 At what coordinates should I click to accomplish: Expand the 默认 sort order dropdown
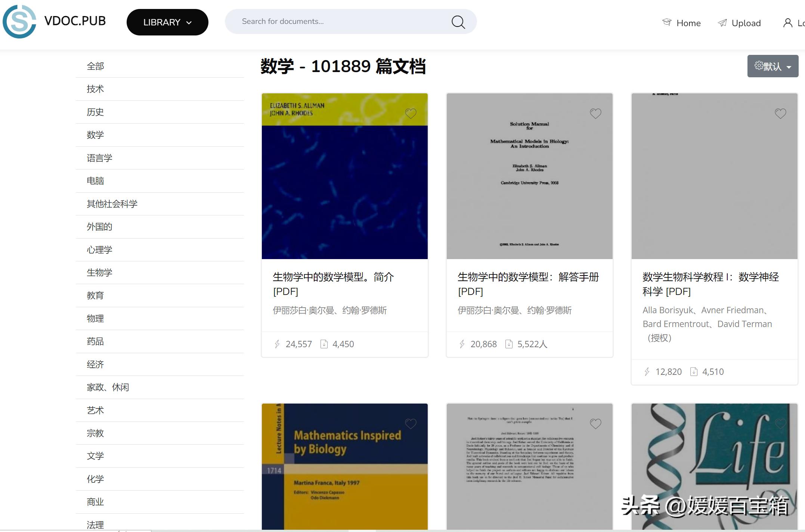773,66
